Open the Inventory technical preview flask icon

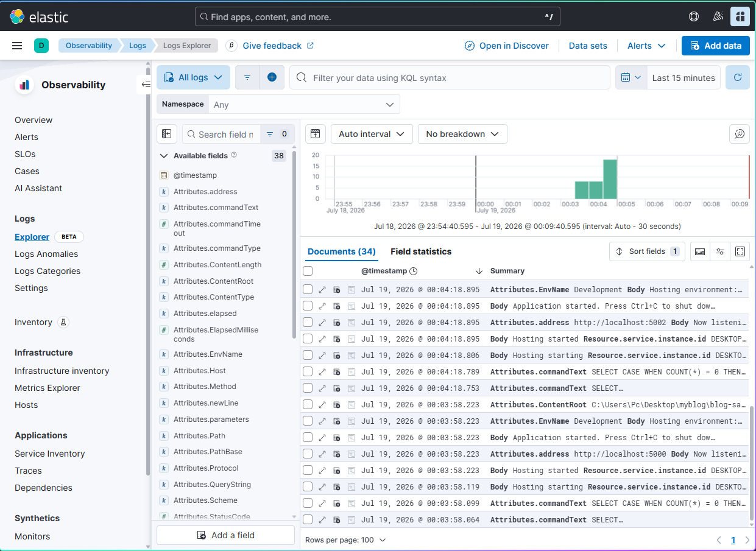coord(63,322)
